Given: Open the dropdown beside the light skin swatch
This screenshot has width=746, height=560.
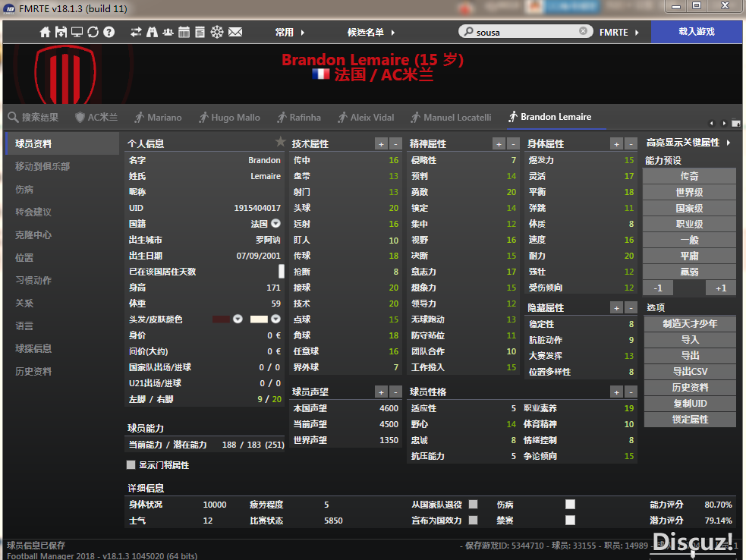Looking at the screenshot, I should [x=276, y=319].
